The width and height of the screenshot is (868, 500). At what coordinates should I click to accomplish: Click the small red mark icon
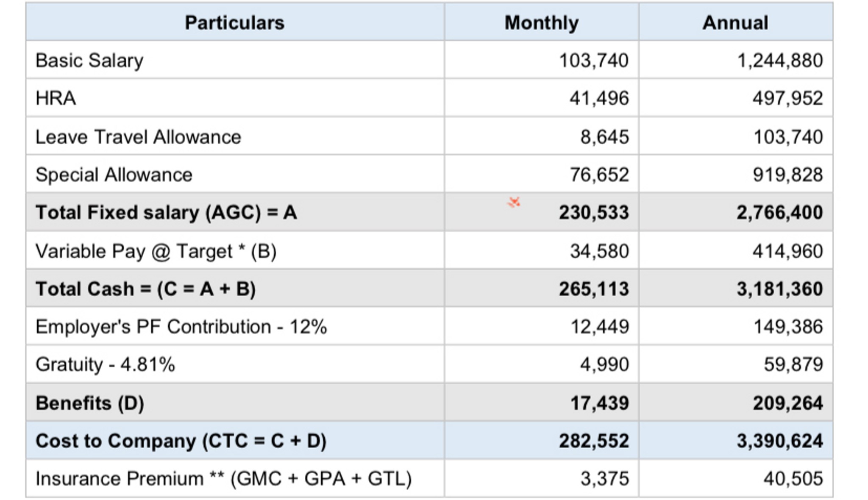point(514,202)
